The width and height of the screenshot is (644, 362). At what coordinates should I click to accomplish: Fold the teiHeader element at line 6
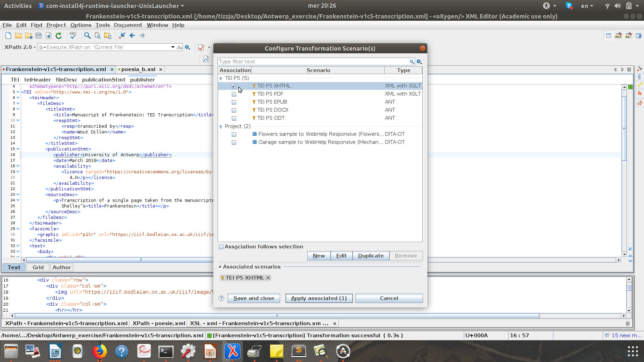point(18,98)
